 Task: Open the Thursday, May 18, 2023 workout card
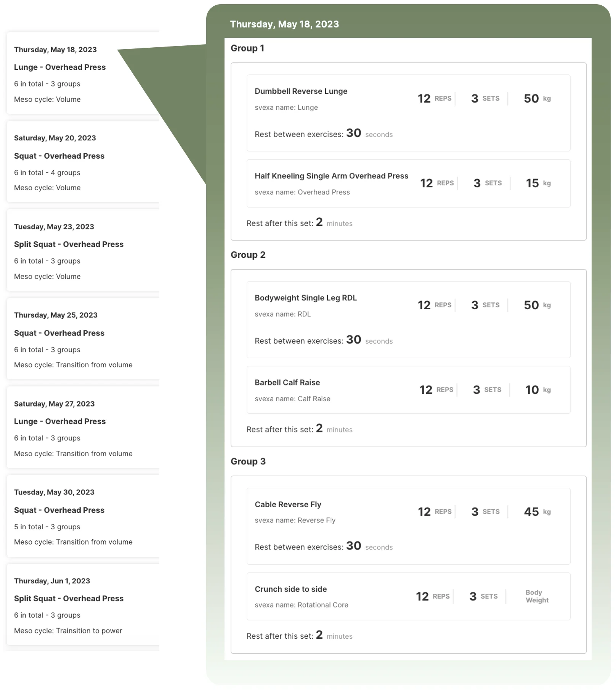coord(76,73)
